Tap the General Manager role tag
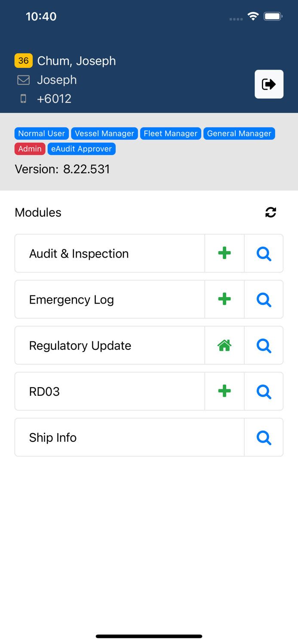 click(240, 134)
